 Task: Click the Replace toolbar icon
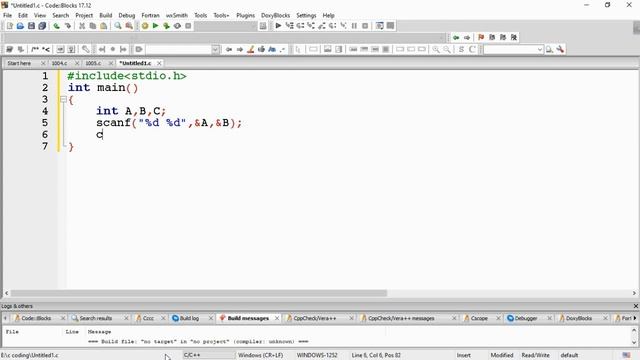coord(129,26)
